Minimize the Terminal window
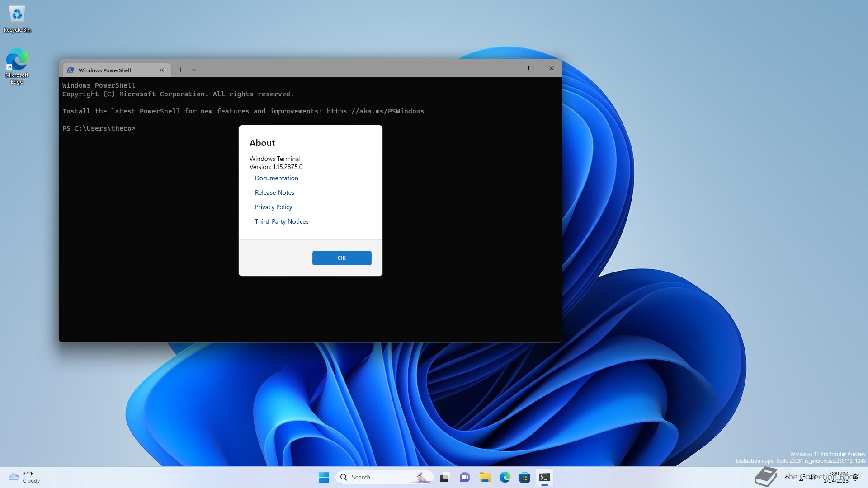 point(510,68)
